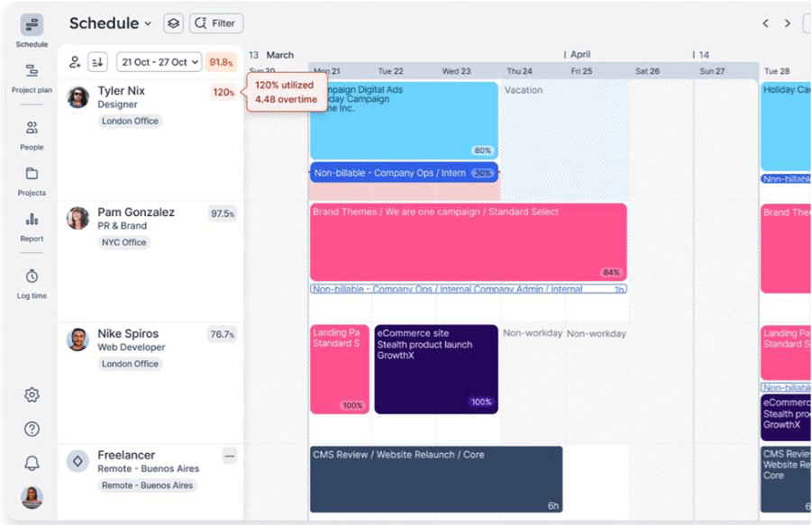Click the name Tyler Nix
Viewport: 812px width, 525px height.
[x=121, y=91]
